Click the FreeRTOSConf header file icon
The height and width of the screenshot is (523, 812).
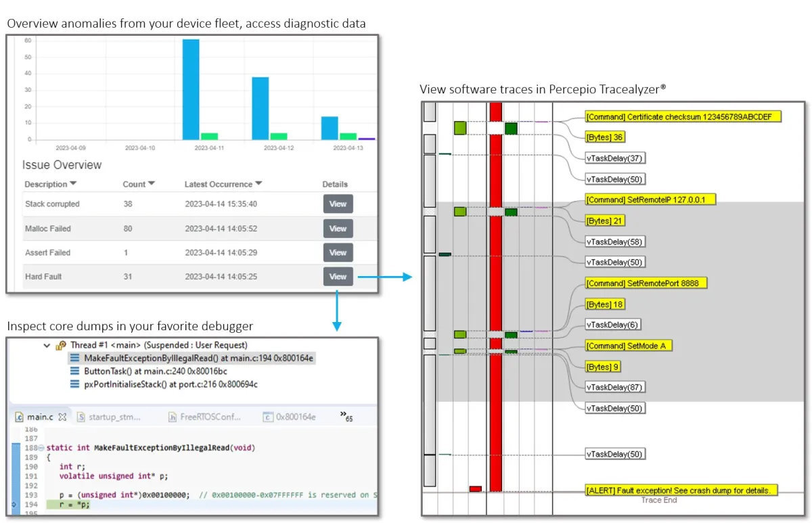coord(172,416)
